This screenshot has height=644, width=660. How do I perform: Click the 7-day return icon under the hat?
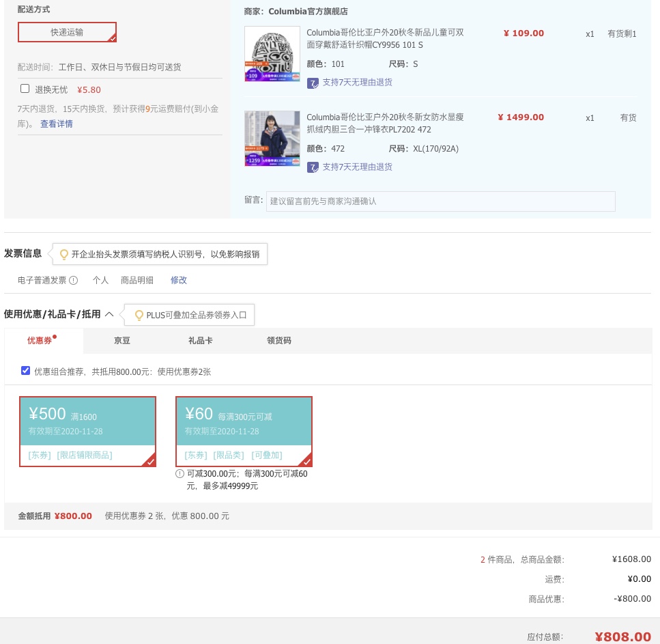(313, 83)
